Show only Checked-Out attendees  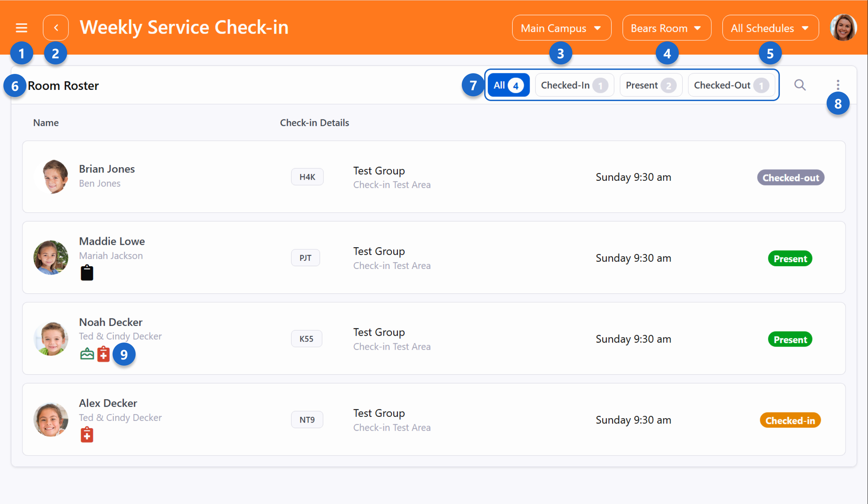(731, 85)
